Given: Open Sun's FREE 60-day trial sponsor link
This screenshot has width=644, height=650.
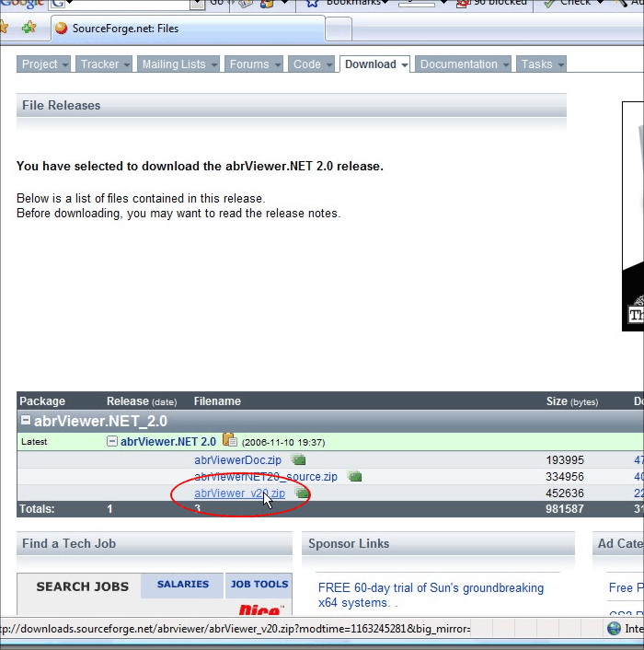Looking at the screenshot, I should 430,587.
